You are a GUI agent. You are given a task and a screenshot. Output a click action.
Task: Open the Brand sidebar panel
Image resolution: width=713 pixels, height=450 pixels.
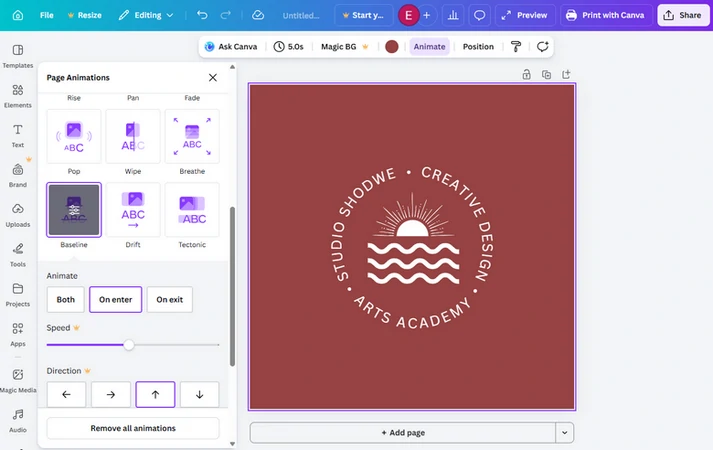pyautogui.click(x=18, y=175)
